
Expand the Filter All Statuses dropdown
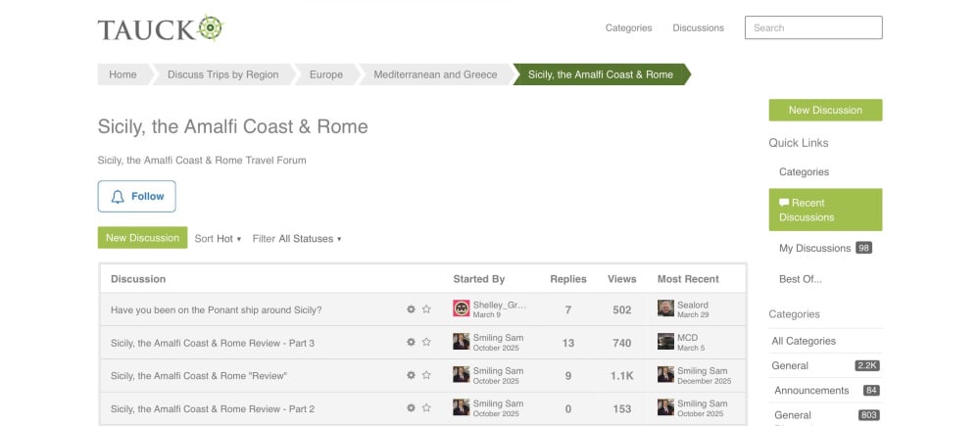pos(297,239)
